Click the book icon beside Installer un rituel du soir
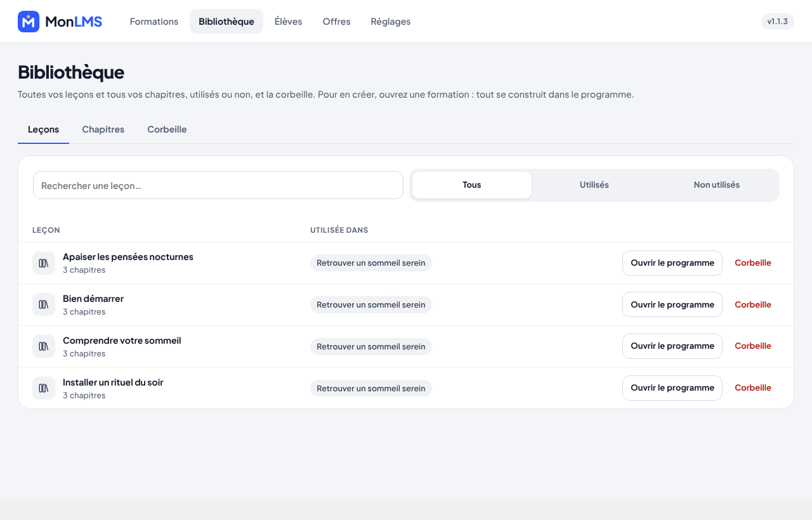Image resolution: width=812 pixels, height=520 pixels. tap(44, 388)
